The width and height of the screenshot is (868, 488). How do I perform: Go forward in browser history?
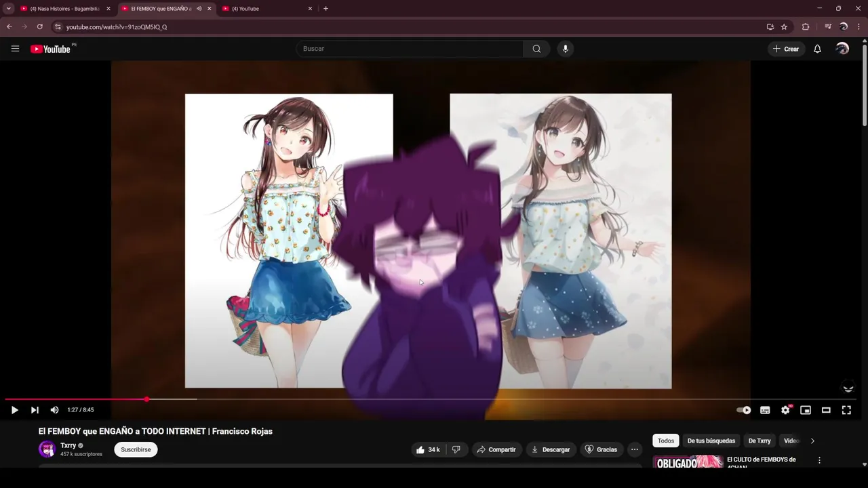[24, 27]
